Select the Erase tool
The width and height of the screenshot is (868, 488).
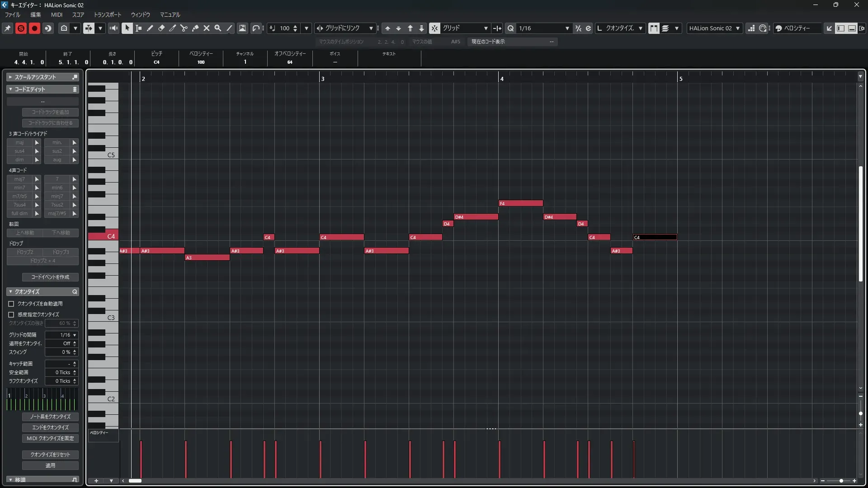click(x=161, y=28)
